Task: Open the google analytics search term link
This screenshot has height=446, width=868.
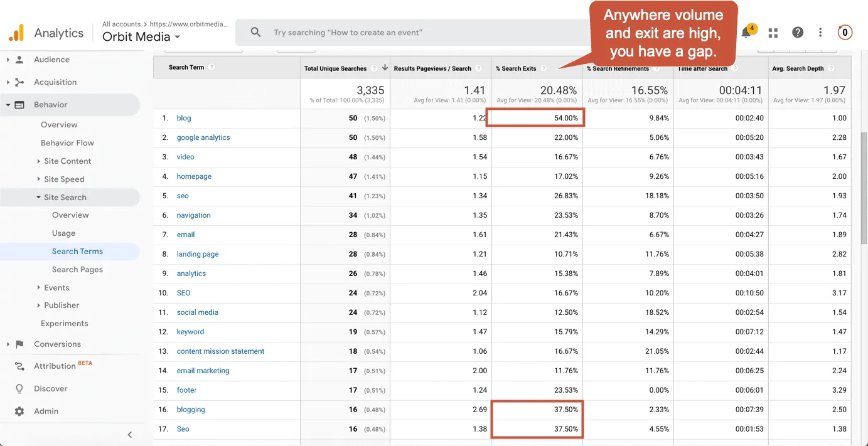Action: click(203, 137)
